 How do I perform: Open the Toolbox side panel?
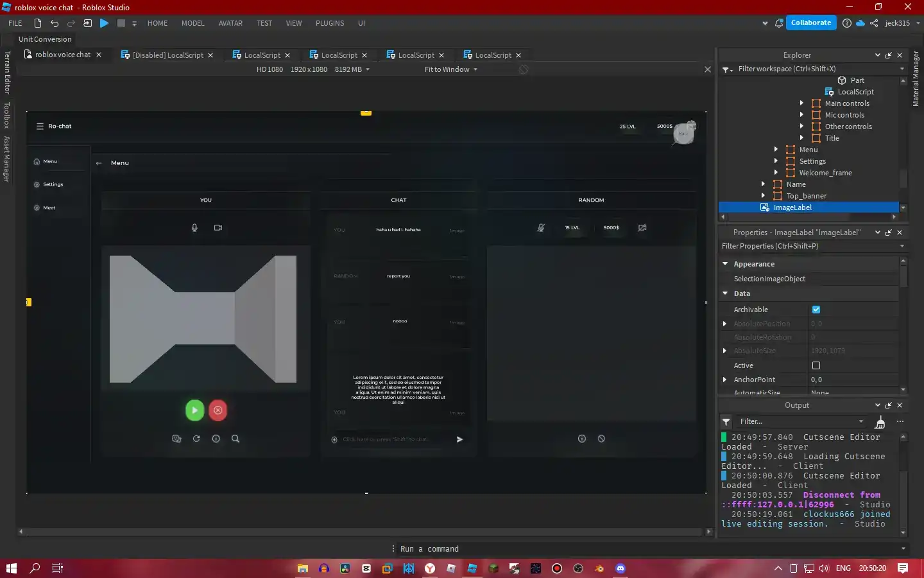[7, 116]
